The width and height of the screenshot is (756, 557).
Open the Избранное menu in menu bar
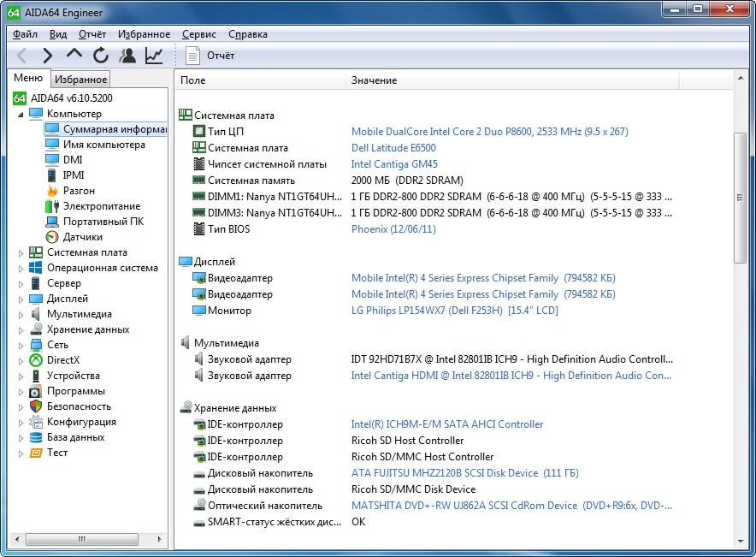coord(144,34)
